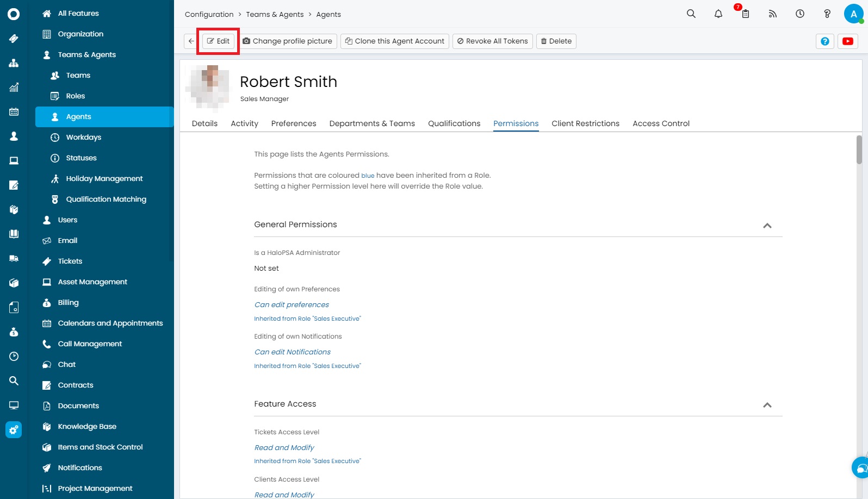The width and height of the screenshot is (868, 499).
Task: Open the configuration gear icon in sidebar
Action: pyautogui.click(x=14, y=430)
